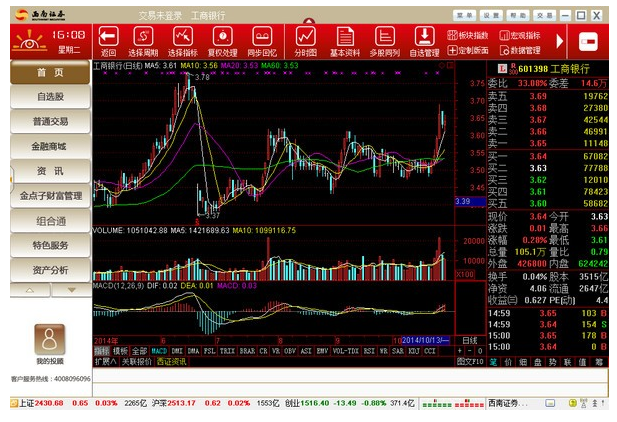This screenshot has height=422, width=617.
Task: Open 关联报价 related quotes tab
Action: tap(137, 362)
